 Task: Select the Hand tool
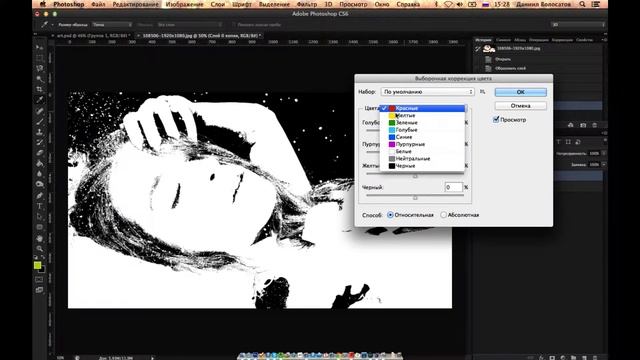click(40, 238)
